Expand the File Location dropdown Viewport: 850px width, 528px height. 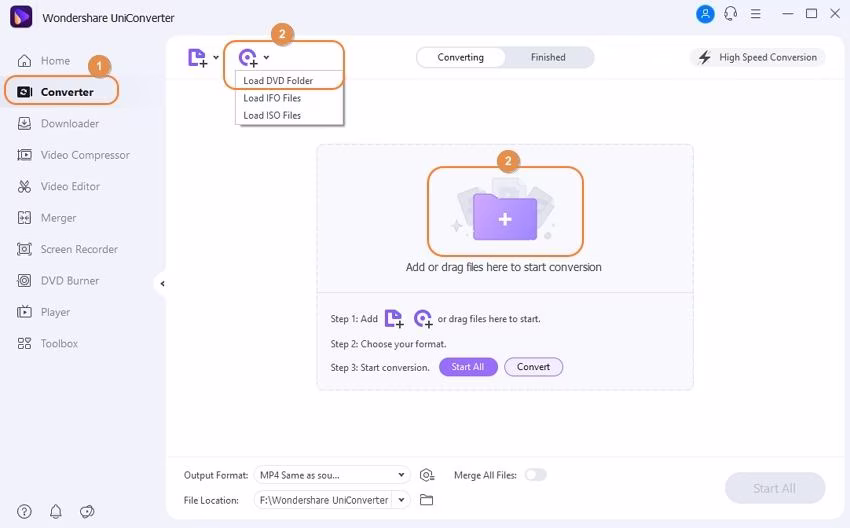[402, 500]
